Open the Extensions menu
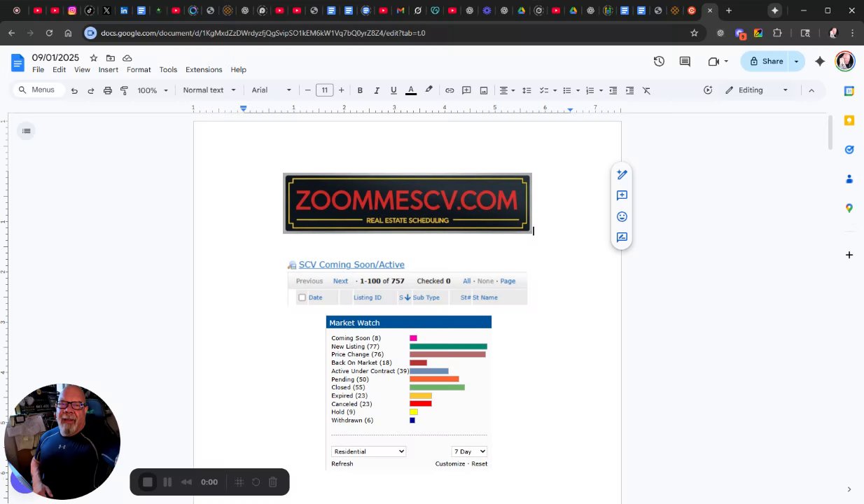This screenshot has width=864, height=504. coord(204,70)
